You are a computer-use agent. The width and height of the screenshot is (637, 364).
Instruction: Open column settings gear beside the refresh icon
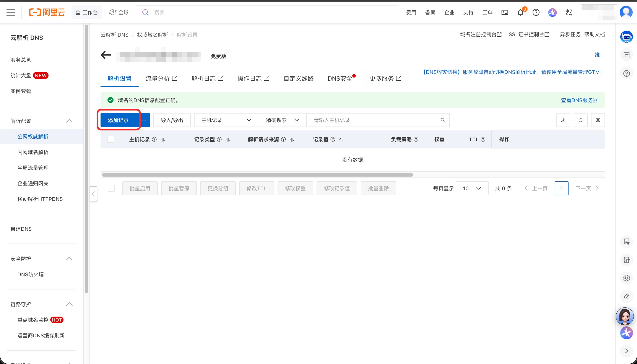click(x=598, y=120)
